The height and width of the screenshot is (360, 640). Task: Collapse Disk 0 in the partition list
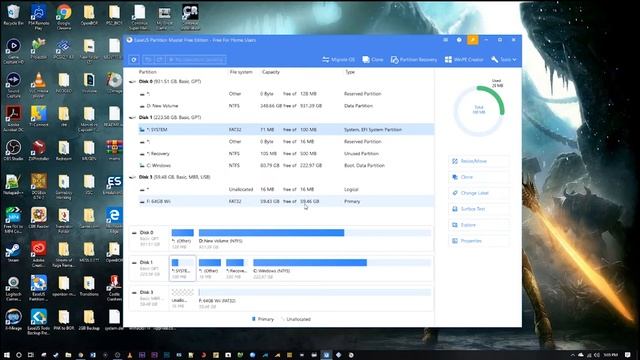coord(132,82)
